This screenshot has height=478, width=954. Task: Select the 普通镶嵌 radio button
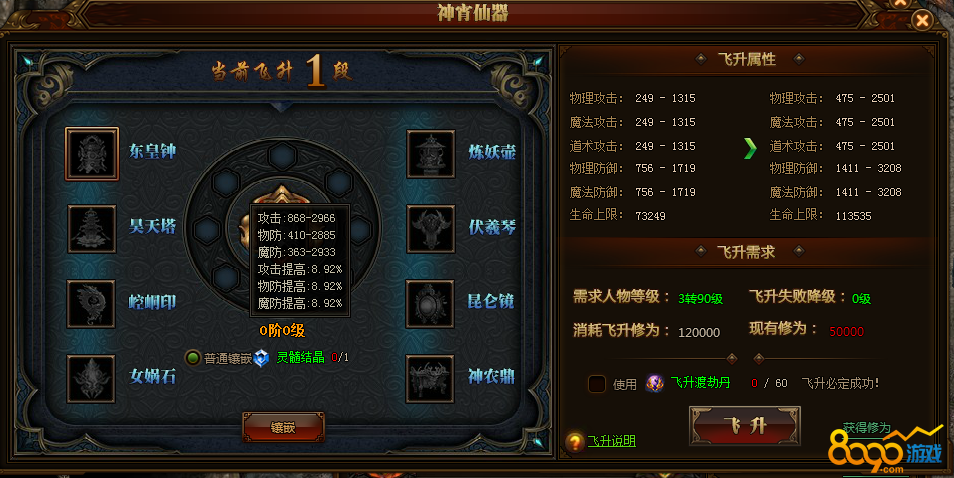193,358
